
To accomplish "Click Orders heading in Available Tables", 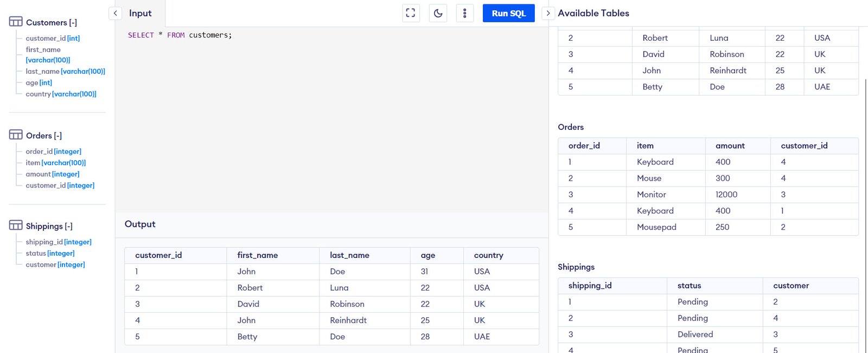I will tap(571, 127).
